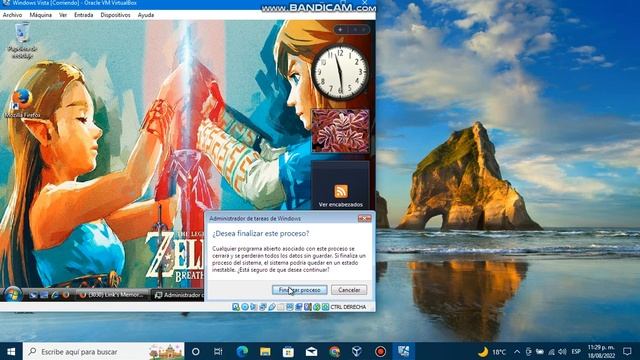Open File Explorer from Windows 10 taskbar
640x360 pixels.
[265, 351]
